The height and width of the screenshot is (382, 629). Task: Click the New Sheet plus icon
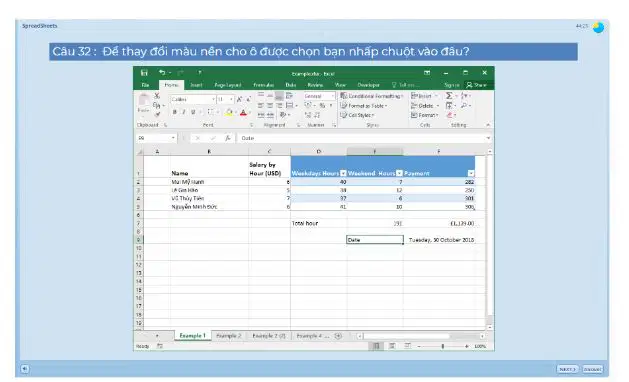(x=338, y=336)
